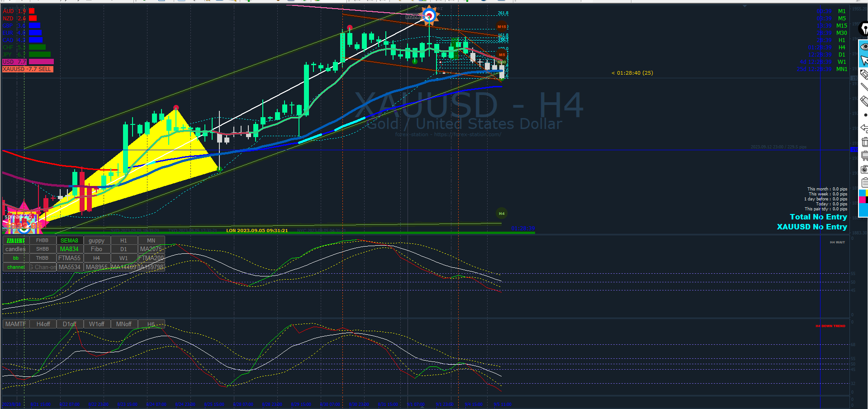Switch to H4 timeframe in button grid
Viewport: 868px width, 409px height.
point(97,258)
